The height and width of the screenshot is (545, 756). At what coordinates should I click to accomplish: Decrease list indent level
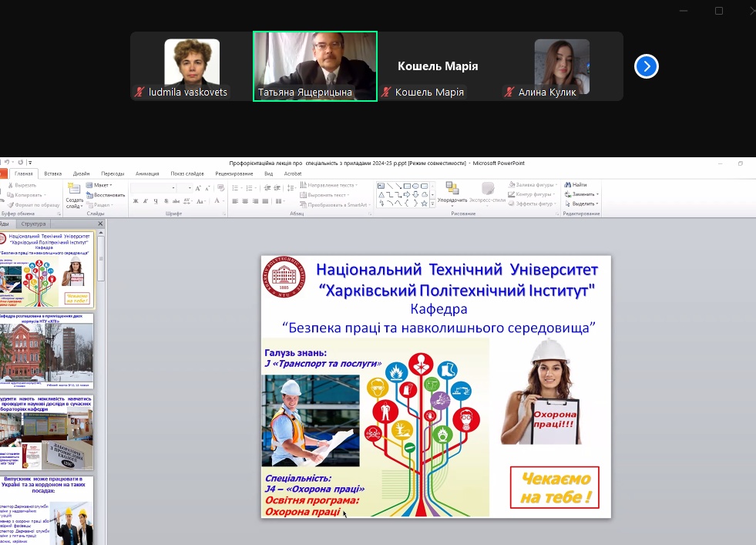267,188
